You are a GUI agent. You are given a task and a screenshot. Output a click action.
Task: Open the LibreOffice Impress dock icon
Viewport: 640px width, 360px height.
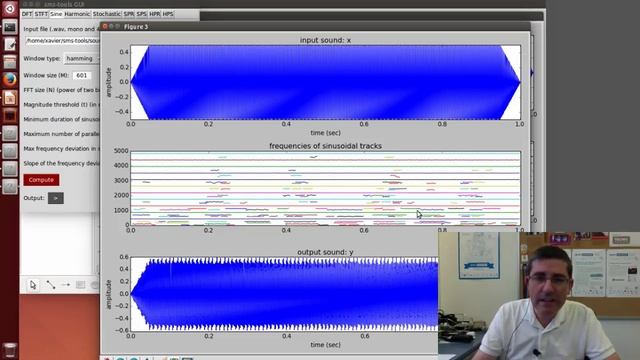[x=9, y=98]
